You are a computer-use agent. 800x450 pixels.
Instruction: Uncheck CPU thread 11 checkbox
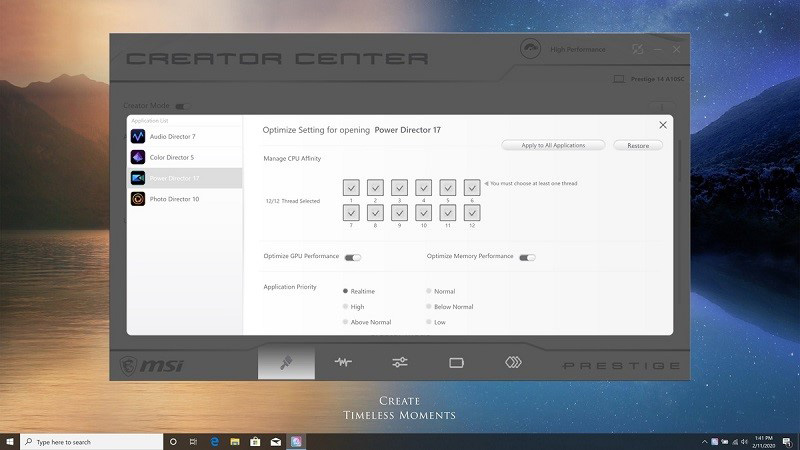[x=447, y=213]
